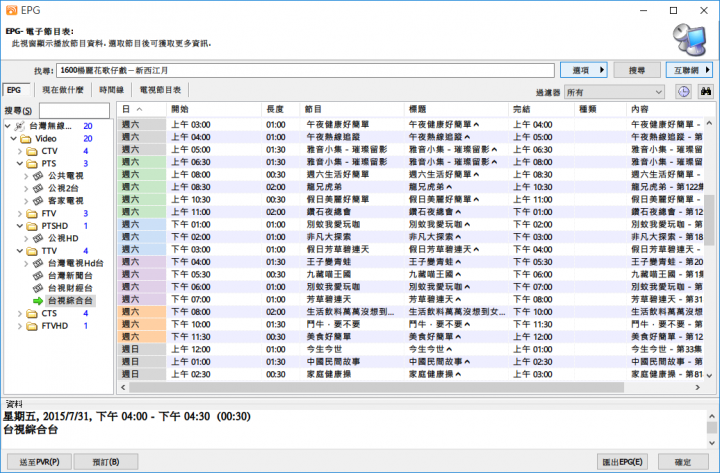Click the CTV folder icon
Screen dimensions: 720x473
pyautogui.click(x=32, y=151)
